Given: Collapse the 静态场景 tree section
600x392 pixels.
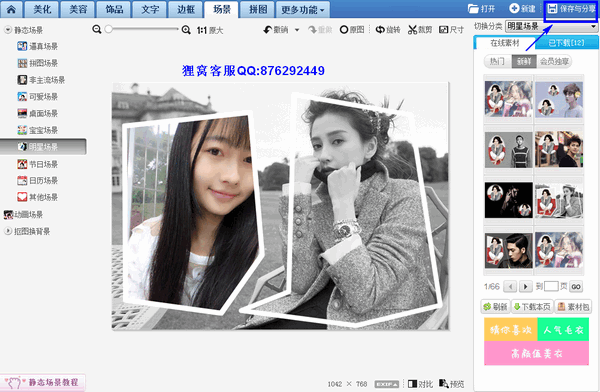Looking at the screenshot, I should [8, 29].
